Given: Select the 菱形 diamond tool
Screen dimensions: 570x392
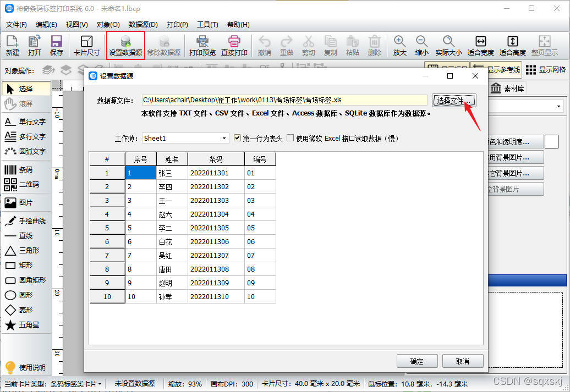Looking at the screenshot, I should tap(26, 310).
